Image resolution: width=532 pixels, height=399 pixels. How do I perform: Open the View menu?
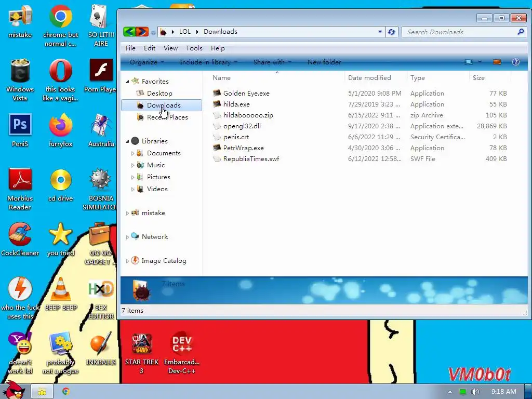tap(170, 48)
